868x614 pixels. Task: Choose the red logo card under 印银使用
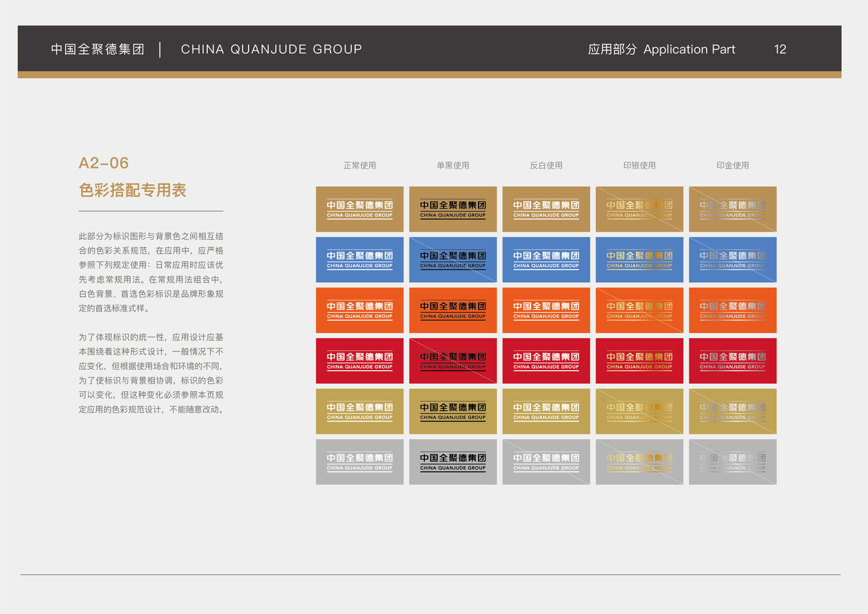pyautogui.click(x=639, y=361)
